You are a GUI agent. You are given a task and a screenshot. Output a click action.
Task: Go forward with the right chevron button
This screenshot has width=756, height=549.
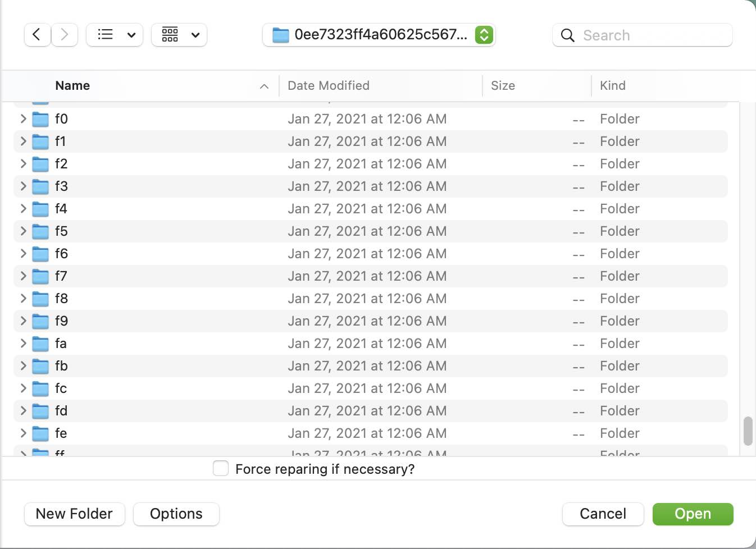65,35
